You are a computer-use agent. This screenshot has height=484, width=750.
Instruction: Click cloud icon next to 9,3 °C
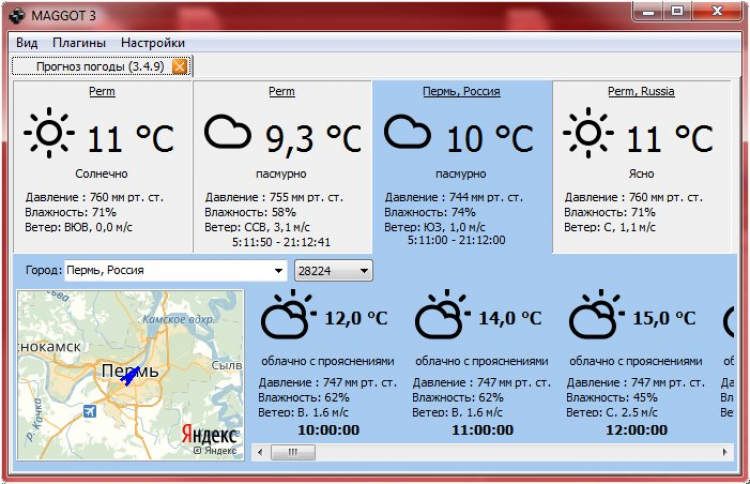[228, 132]
